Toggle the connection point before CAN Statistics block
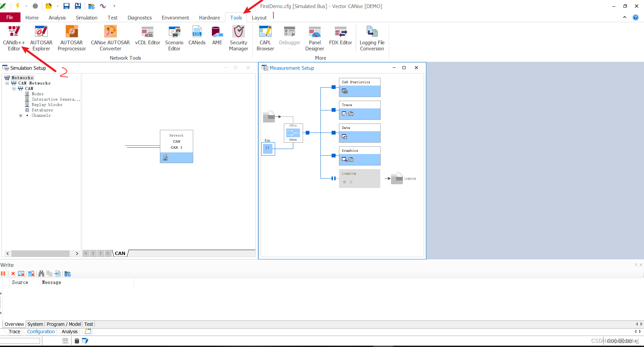 pyautogui.click(x=334, y=87)
